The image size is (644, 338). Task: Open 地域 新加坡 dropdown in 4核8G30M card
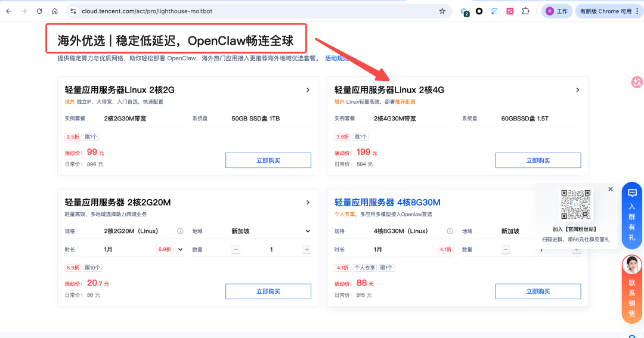point(510,231)
